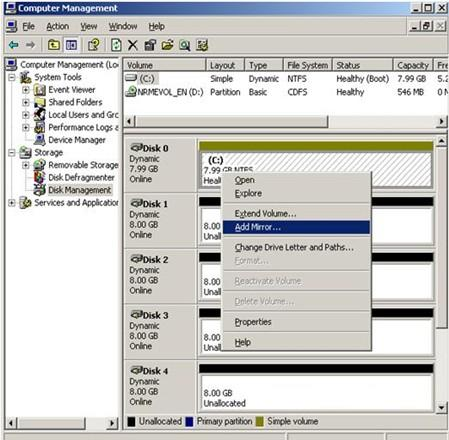Select Services and Applications tree node
Image resolution: width=449 pixels, height=440 pixels.
76,203
